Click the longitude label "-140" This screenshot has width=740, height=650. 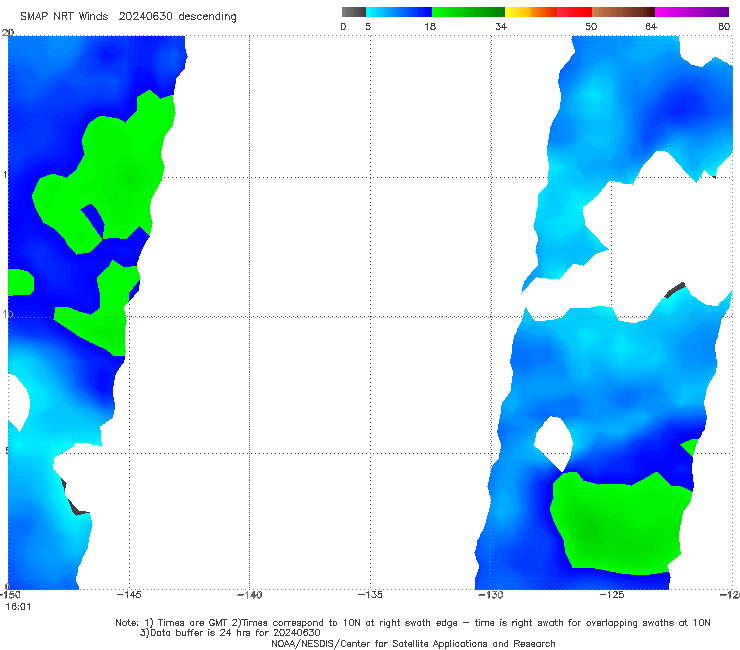(x=250, y=595)
